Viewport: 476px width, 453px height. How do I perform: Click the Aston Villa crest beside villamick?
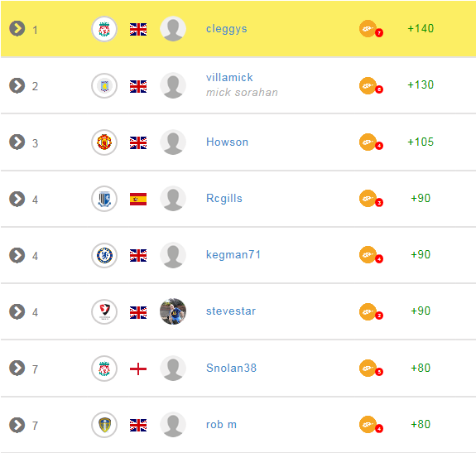click(x=104, y=86)
